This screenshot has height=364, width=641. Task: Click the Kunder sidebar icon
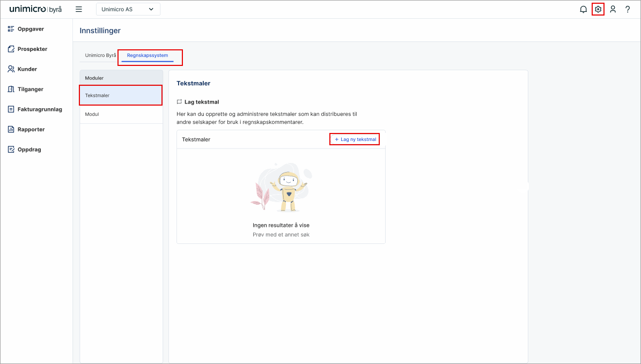coord(11,69)
